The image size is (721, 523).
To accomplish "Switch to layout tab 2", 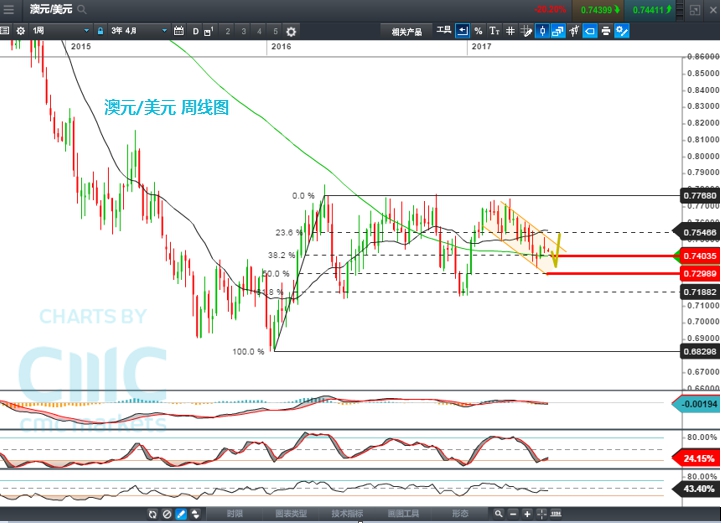I will pos(228,31).
